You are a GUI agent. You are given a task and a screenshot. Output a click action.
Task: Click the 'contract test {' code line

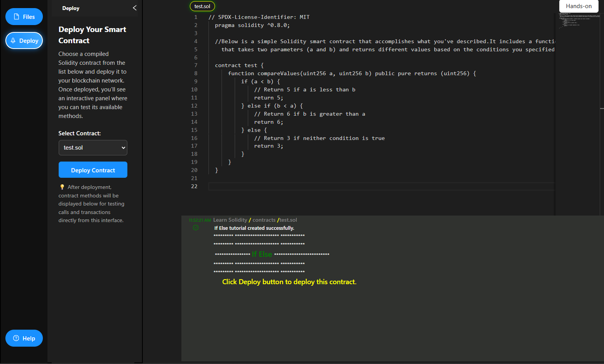pyautogui.click(x=239, y=65)
